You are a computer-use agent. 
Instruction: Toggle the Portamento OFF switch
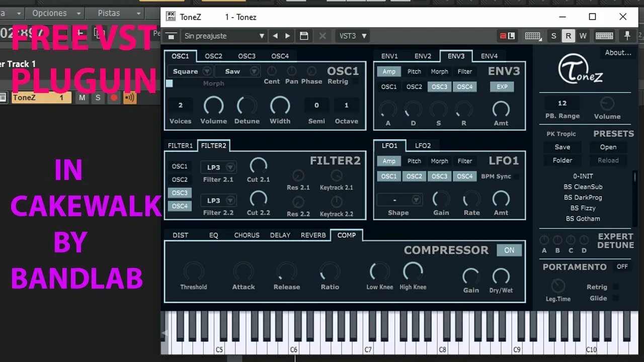click(622, 266)
